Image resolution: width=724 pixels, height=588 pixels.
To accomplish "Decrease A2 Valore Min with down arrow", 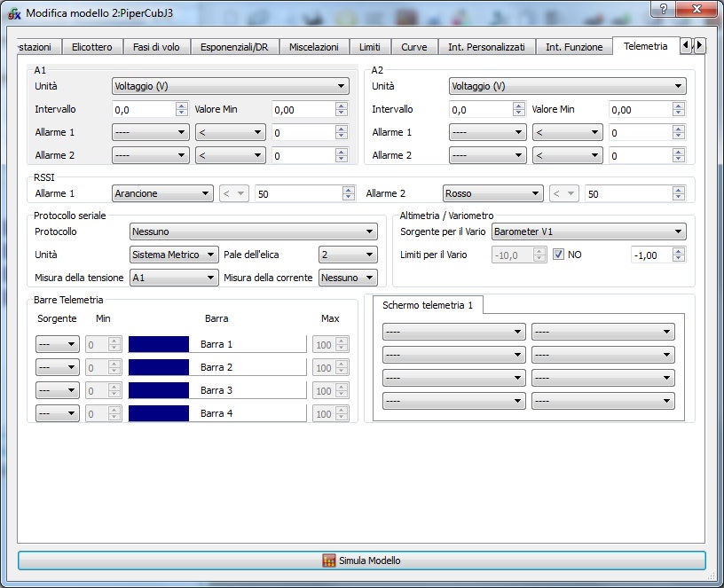I will 679,114.
